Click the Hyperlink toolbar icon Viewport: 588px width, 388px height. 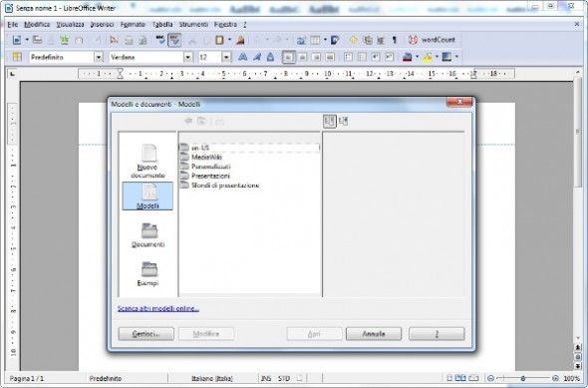[x=301, y=40]
